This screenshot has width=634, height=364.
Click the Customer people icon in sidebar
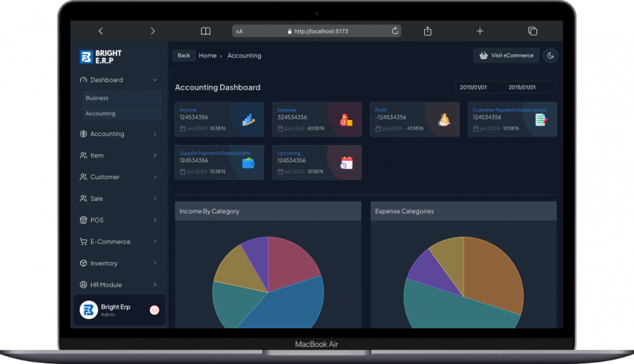(x=83, y=177)
